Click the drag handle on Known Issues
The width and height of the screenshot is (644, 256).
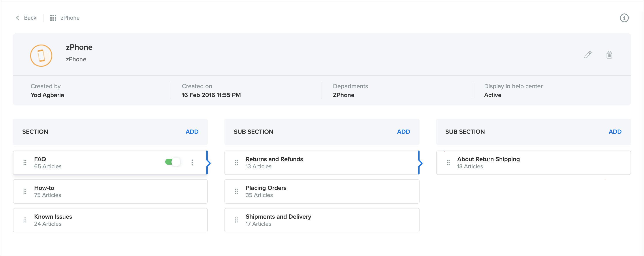point(25,220)
